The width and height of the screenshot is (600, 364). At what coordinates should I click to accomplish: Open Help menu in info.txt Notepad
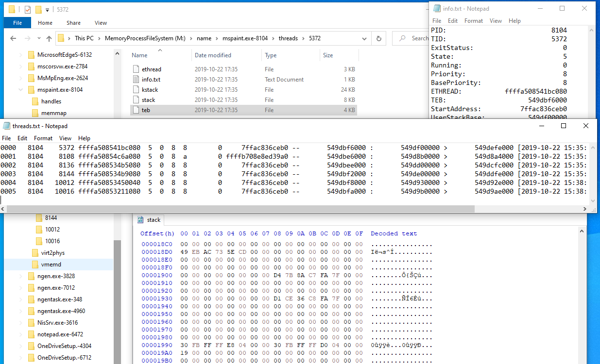click(514, 21)
